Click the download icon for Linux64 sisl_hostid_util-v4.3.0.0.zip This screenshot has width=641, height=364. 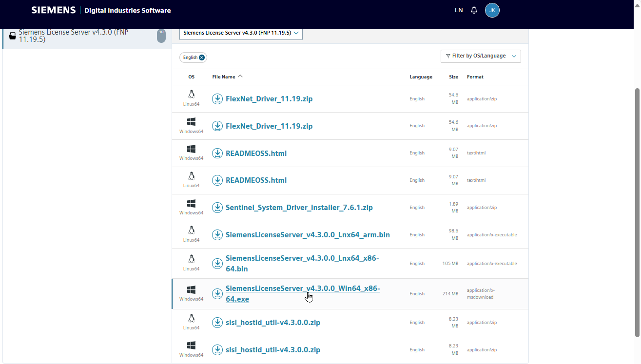217,323
